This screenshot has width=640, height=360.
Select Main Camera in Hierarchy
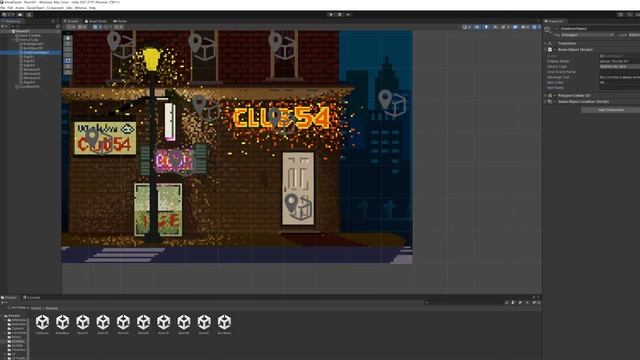pos(30,36)
